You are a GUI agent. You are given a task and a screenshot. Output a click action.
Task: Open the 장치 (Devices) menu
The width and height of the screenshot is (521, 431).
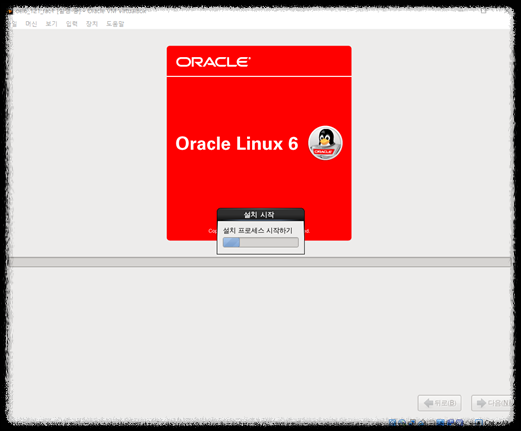coord(92,24)
